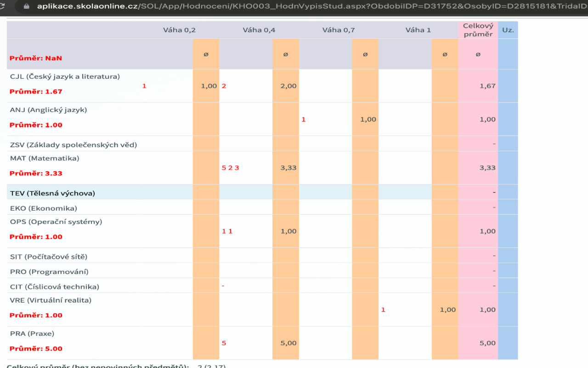Click the Váha 1 column header

click(x=418, y=30)
